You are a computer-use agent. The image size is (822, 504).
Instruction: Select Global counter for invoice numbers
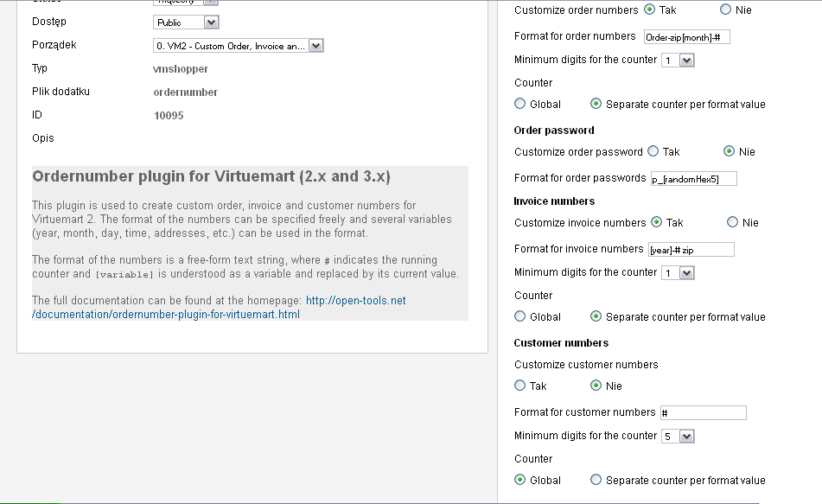[520, 316]
